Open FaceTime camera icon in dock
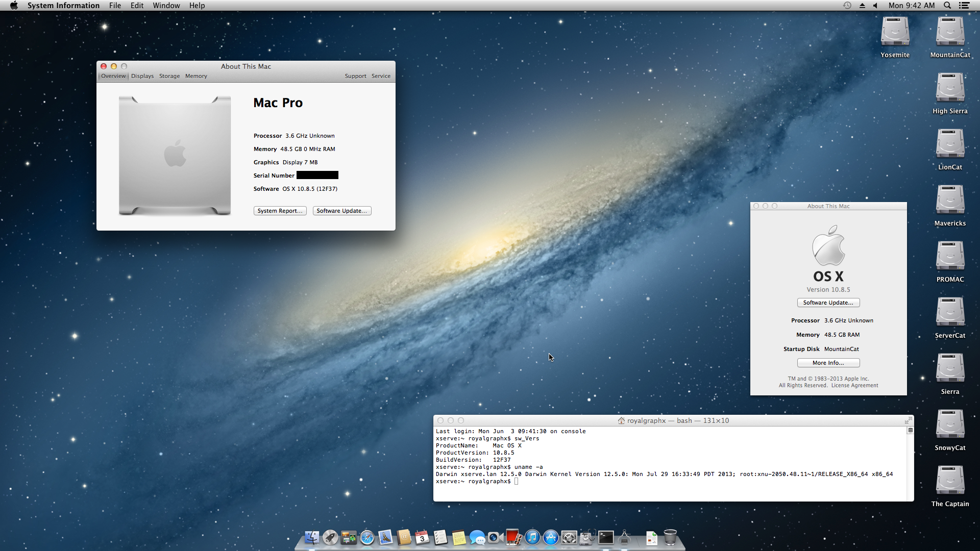Screen dimensions: 980x551 tap(496, 537)
